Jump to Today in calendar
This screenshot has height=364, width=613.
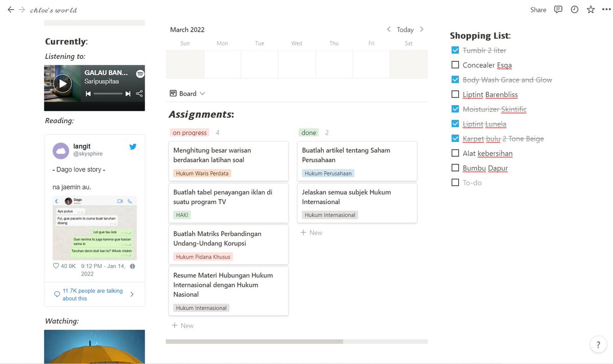[405, 30]
